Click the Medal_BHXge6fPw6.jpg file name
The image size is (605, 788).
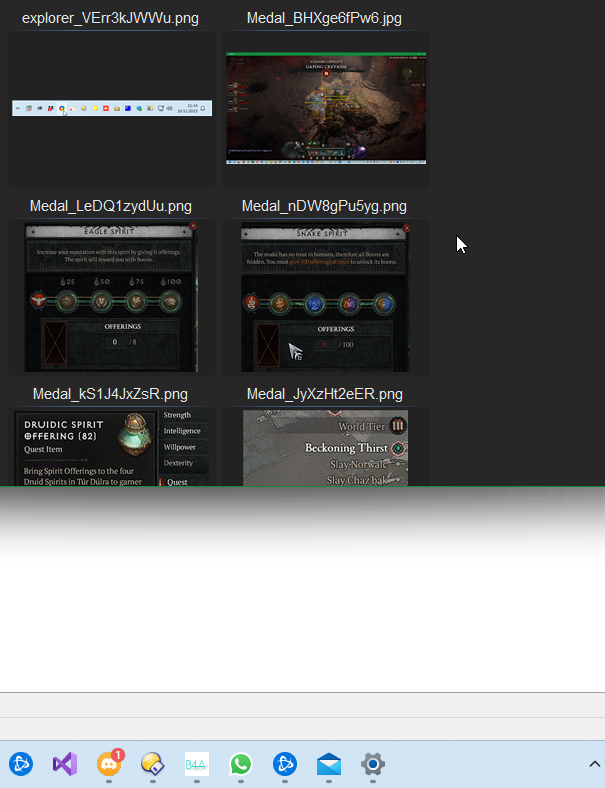click(325, 18)
